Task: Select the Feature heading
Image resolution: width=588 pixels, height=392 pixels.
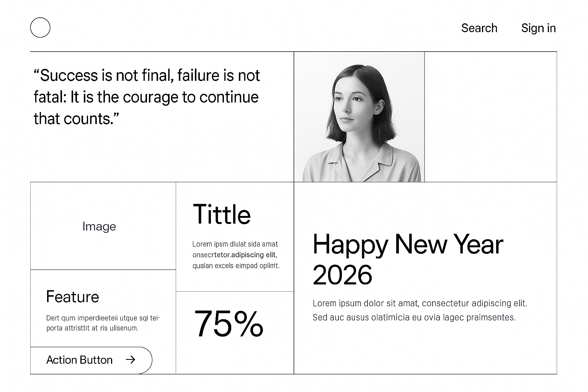Action: pyautogui.click(x=72, y=297)
